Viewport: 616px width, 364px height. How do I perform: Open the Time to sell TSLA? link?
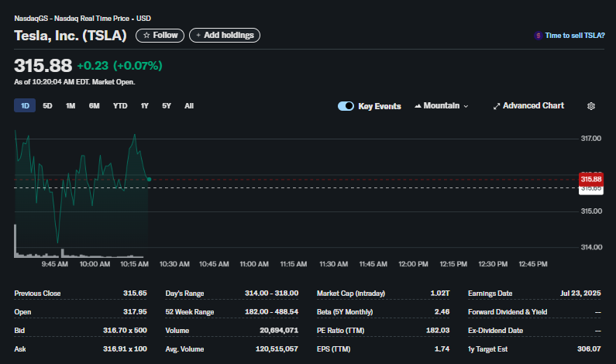575,36
